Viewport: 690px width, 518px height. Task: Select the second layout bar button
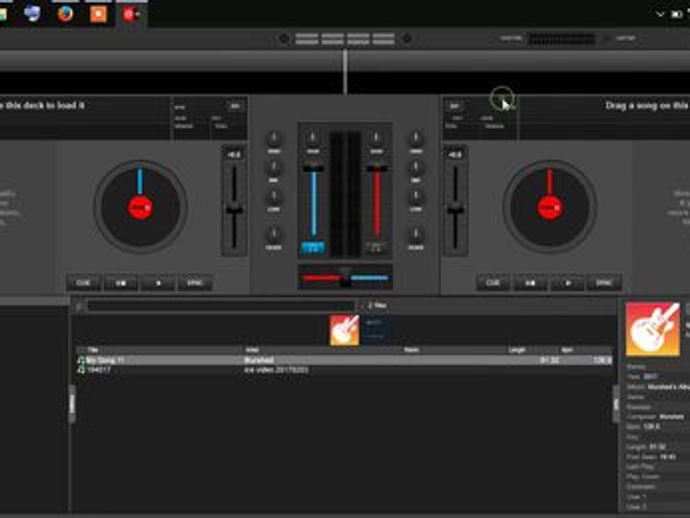[332, 39]
